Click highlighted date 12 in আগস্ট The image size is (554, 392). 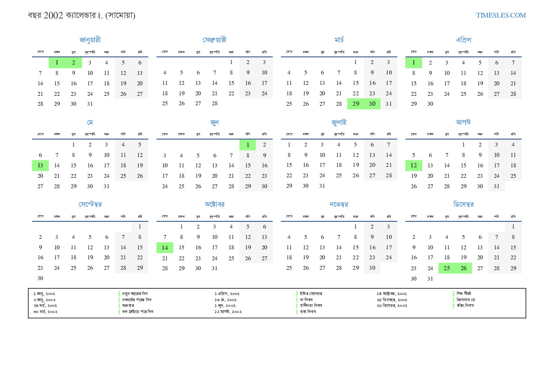click(413, 165)
